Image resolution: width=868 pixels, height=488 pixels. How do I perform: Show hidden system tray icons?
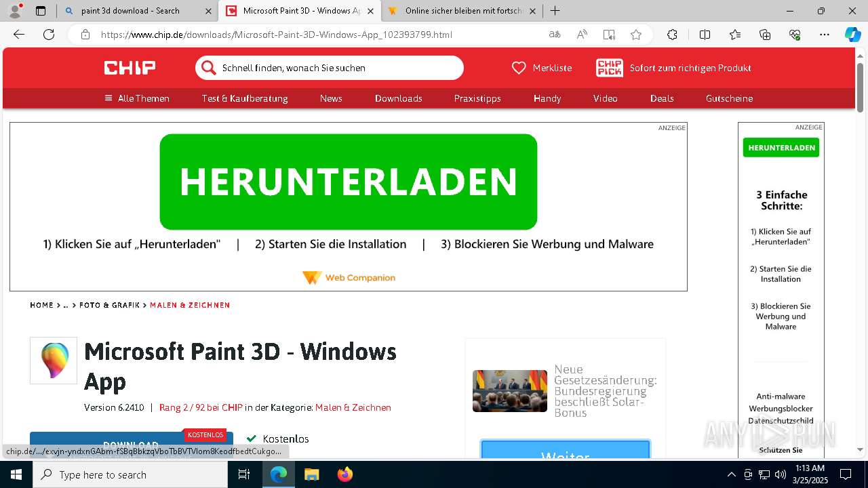[x=731, y=474]
